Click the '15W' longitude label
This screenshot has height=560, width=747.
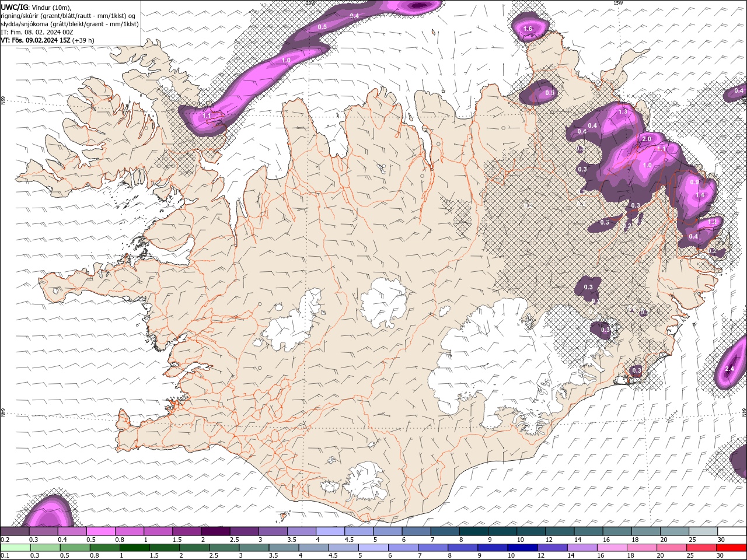[617, 3]
